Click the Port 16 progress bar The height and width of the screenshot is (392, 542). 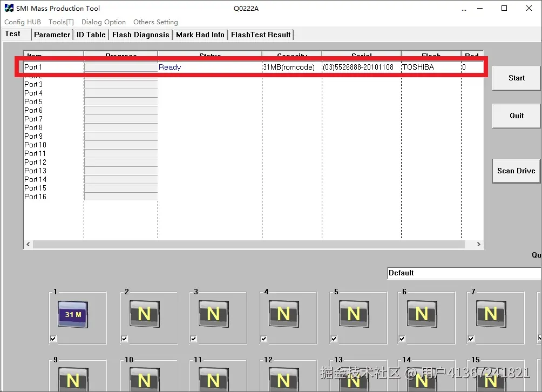coord(120,197)
